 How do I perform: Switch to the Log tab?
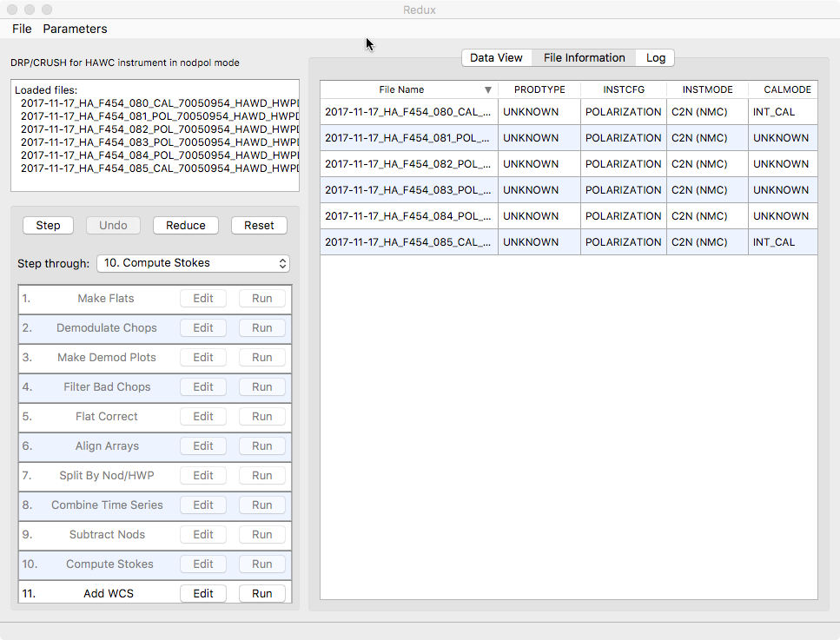pos(655,58)
